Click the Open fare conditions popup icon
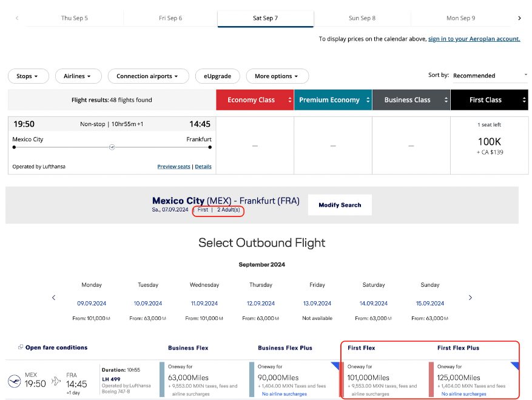This screenshot has height=400, width=532. pos(21,347)
